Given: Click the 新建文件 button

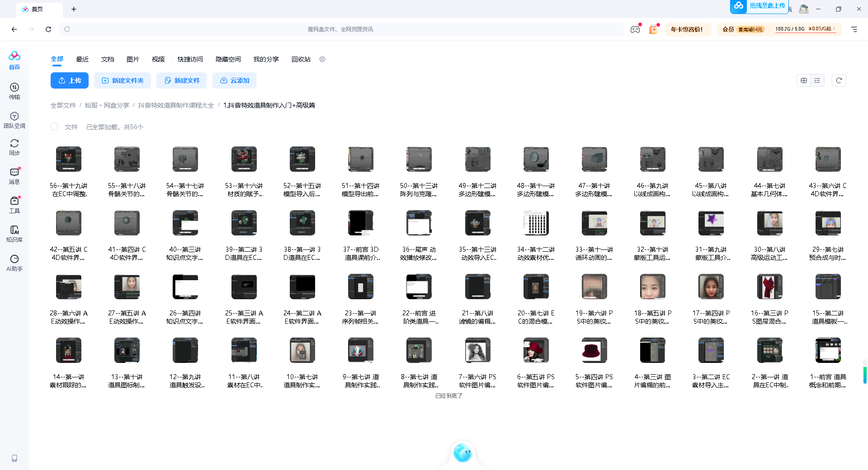Looking at the screenshot, I should coord(182,80).
